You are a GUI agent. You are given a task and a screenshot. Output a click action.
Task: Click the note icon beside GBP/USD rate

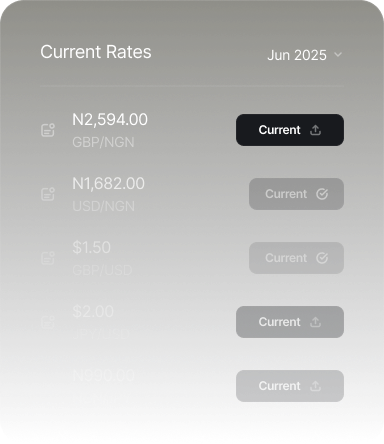[48, 258]
